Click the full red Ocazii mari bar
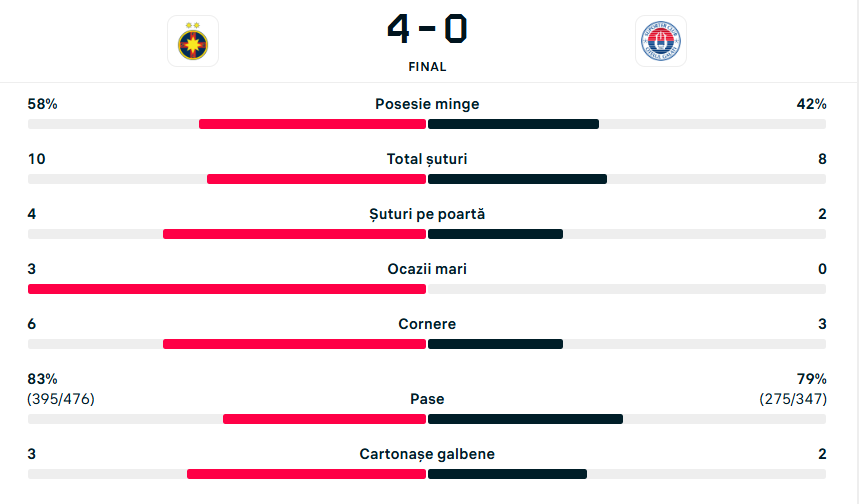This screenshot has width=859, height=504. pyautogui.click(x=227, y=289)
